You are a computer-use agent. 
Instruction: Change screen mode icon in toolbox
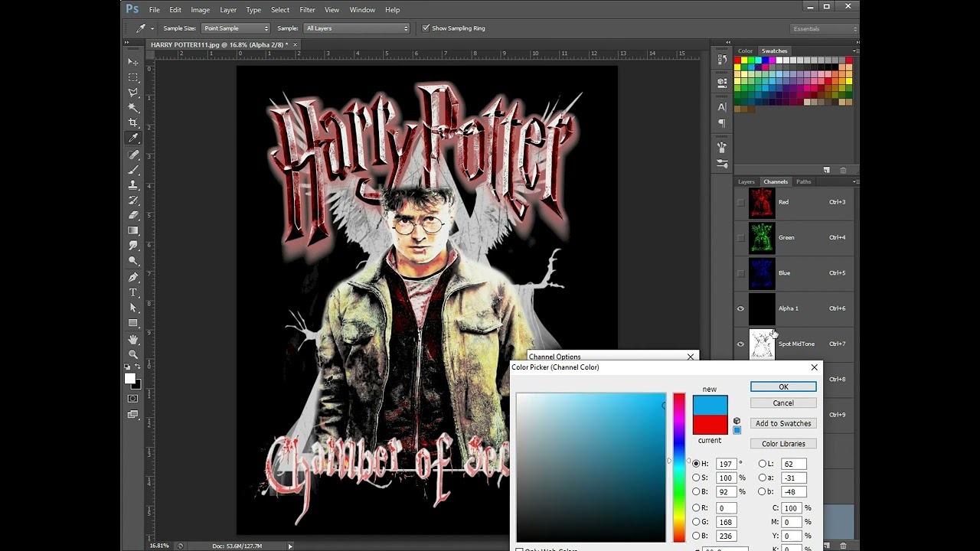pos(133,415)
